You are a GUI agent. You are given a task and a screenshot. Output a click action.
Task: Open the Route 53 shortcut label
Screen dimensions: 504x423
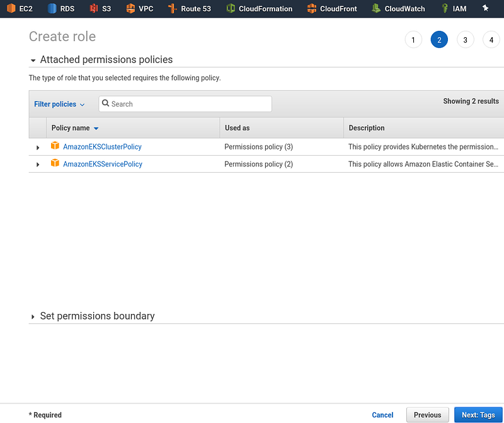coord(196,9)
